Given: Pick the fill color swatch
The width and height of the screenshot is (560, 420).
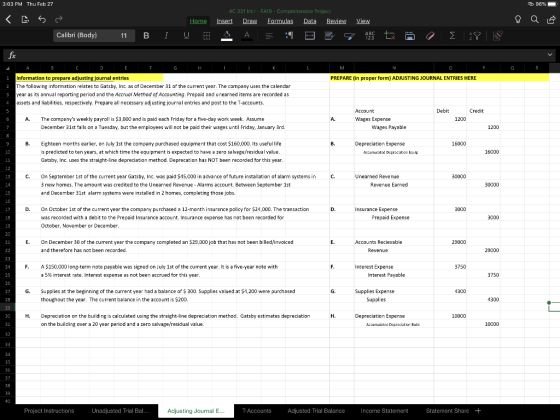Looking at the screenshot, I should coord(226,35).
